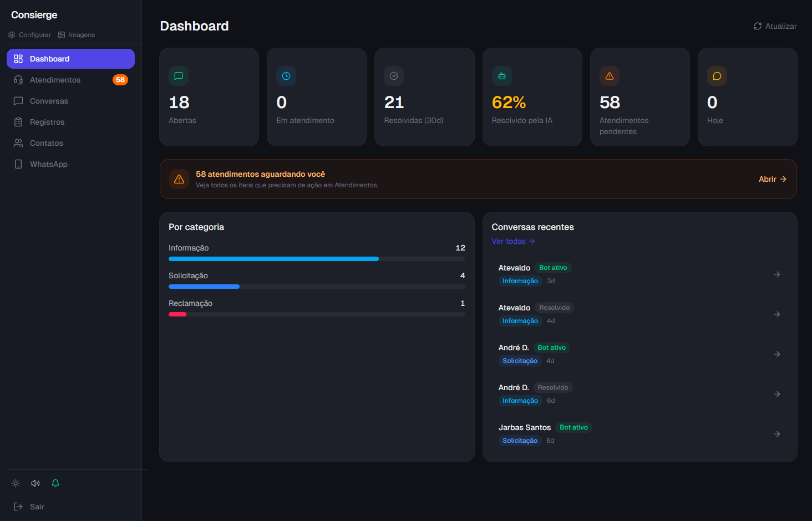
Task: Expand Jarbas Santos conversation arrow
Action: pyautogui.click(x=777, y=434)
